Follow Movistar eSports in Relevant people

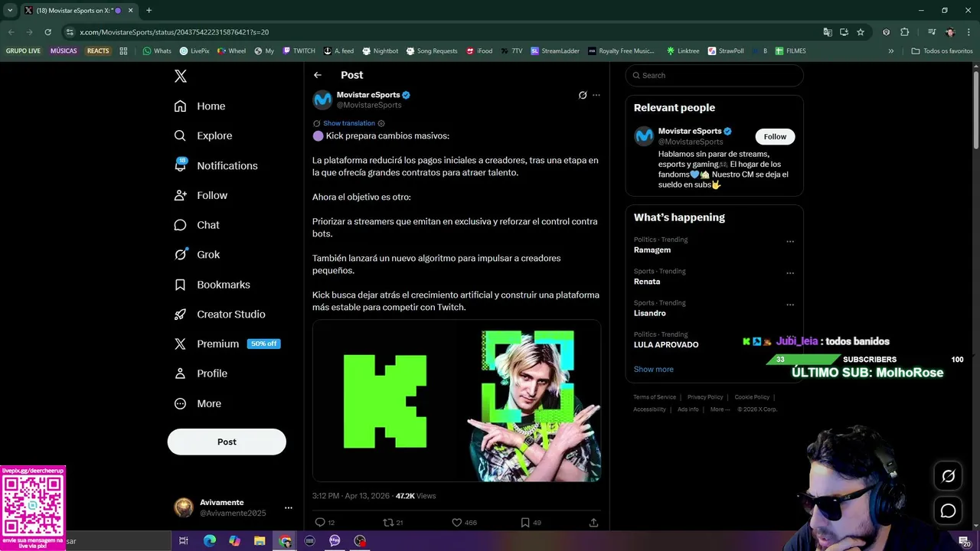pyautogui.click(x=775, y=136)
